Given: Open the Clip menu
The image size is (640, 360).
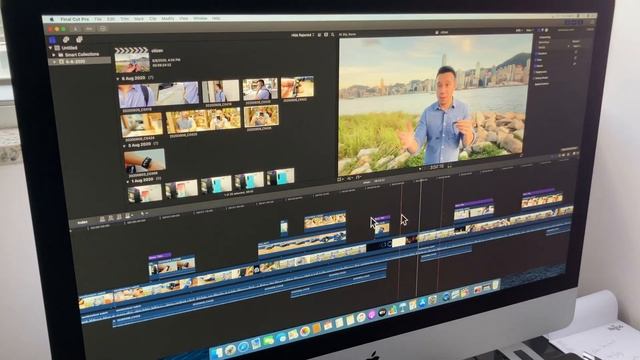Looking at the screenshot, I should coord(153,19).
